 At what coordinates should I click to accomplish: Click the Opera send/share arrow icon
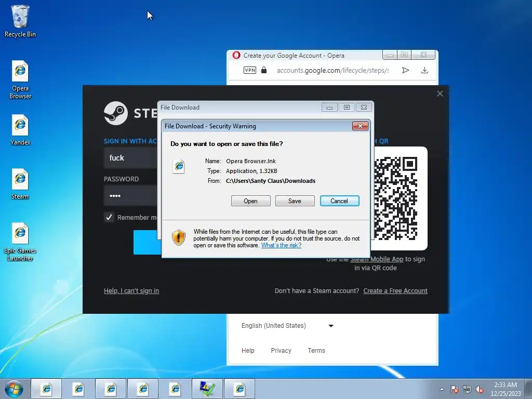(405, 70)
